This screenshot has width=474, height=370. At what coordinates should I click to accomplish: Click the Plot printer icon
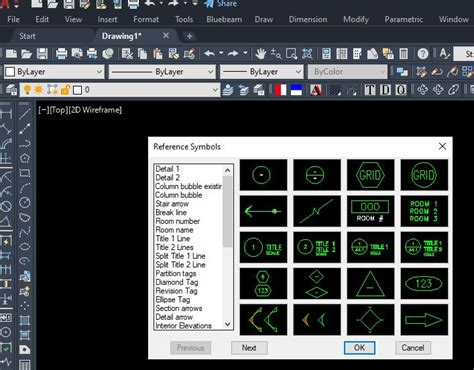[61, 54]
